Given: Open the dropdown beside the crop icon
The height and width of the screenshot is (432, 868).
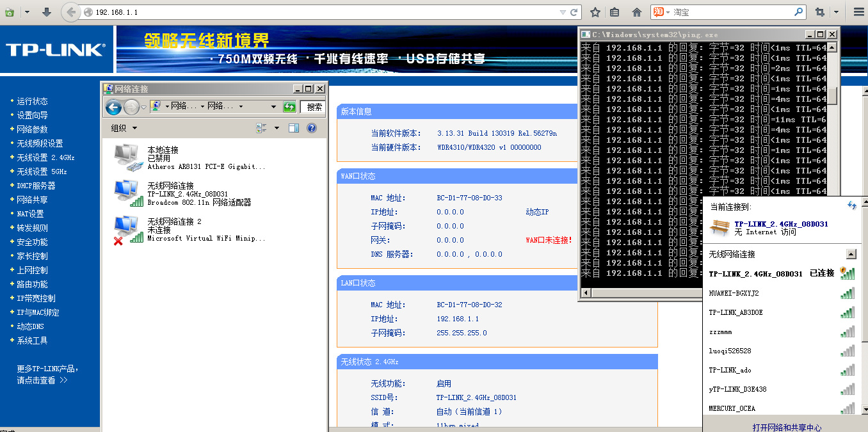Looking at the screenshot, I should 836,12.
